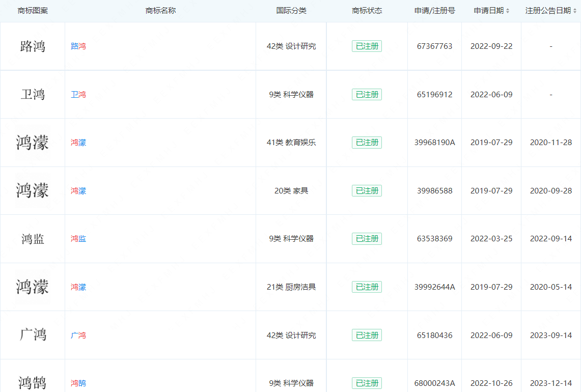Click the 已注册 badge in the 路鸿 row

pos(367,46)
